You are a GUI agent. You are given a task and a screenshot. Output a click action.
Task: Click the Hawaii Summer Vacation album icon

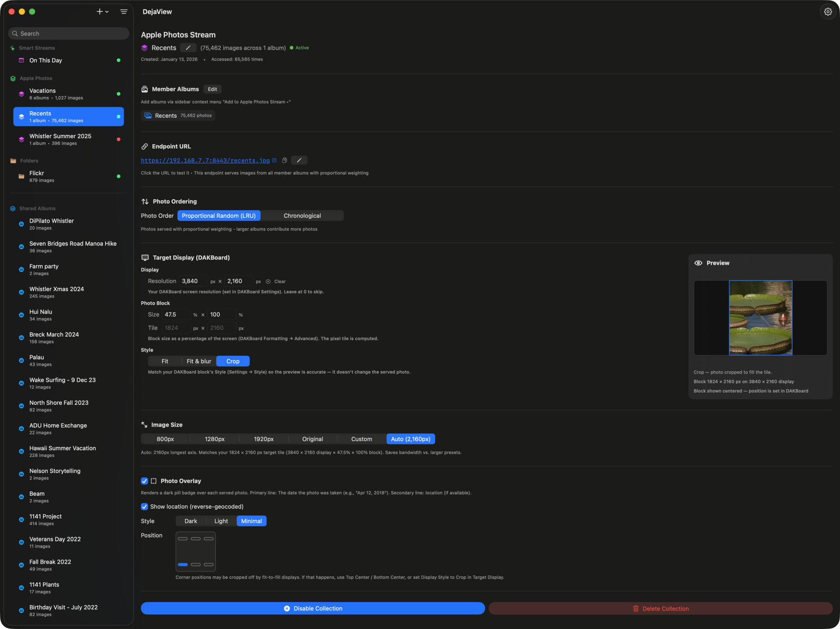pos(21,451)
